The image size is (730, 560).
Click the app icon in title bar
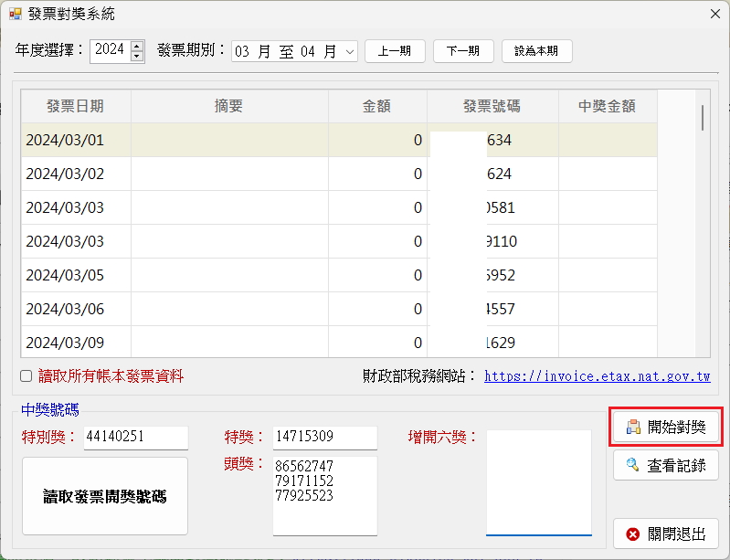click(x=16, y=14)
